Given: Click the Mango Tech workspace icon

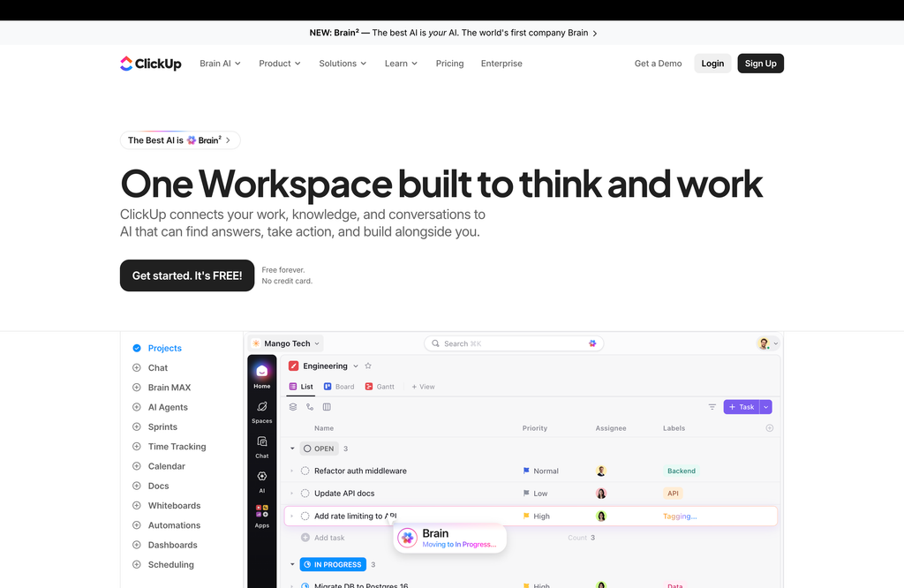Looking at the screenshot, I should [x=256, y=343].
